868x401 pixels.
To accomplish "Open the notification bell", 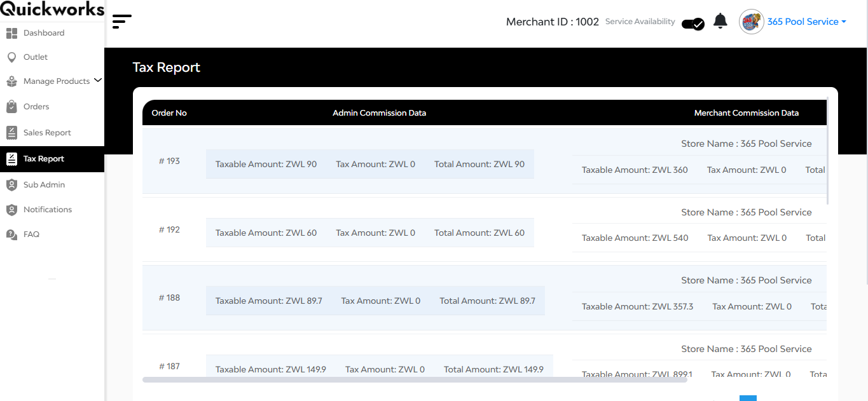I will (x=720, y=21).
